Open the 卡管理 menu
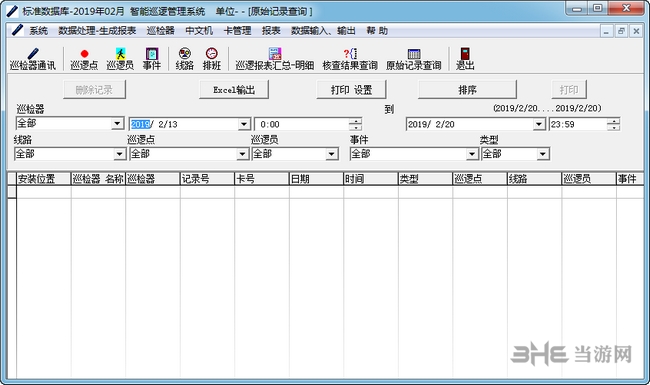Screen dimensions: 650x385 click(238, 31)
